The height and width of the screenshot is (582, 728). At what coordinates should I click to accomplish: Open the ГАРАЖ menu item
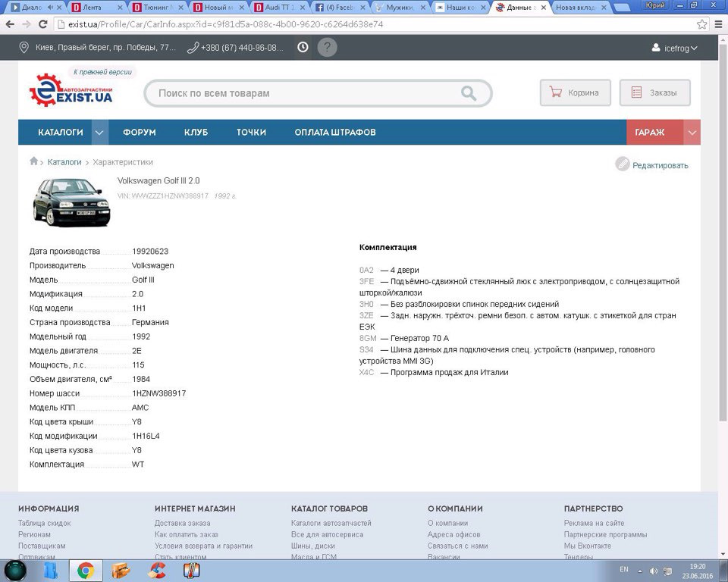tap(650, 133)
